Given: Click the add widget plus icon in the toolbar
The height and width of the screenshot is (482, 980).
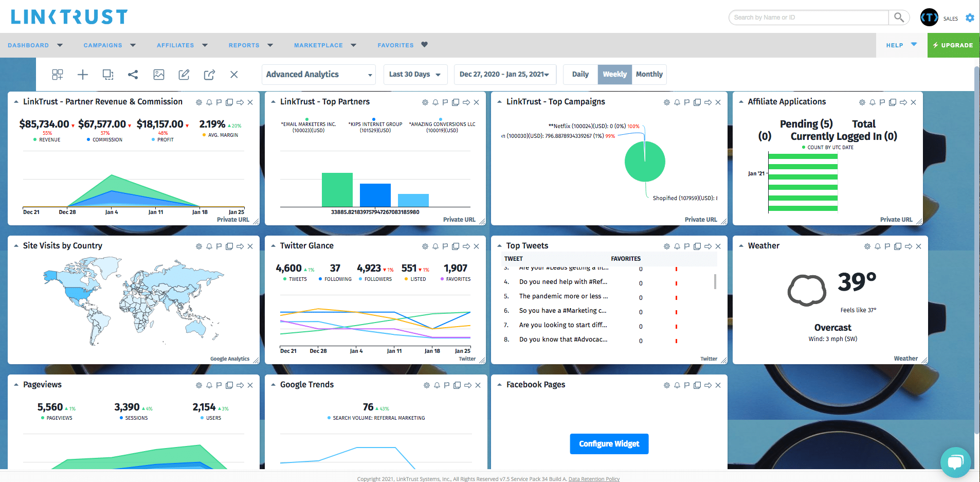Looking at the screenshot, I should [82, 75].
